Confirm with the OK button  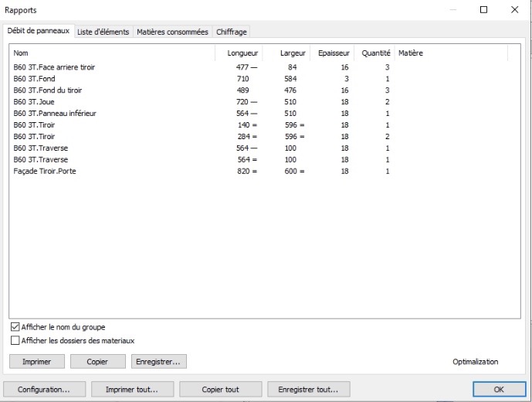coord(498,389)
